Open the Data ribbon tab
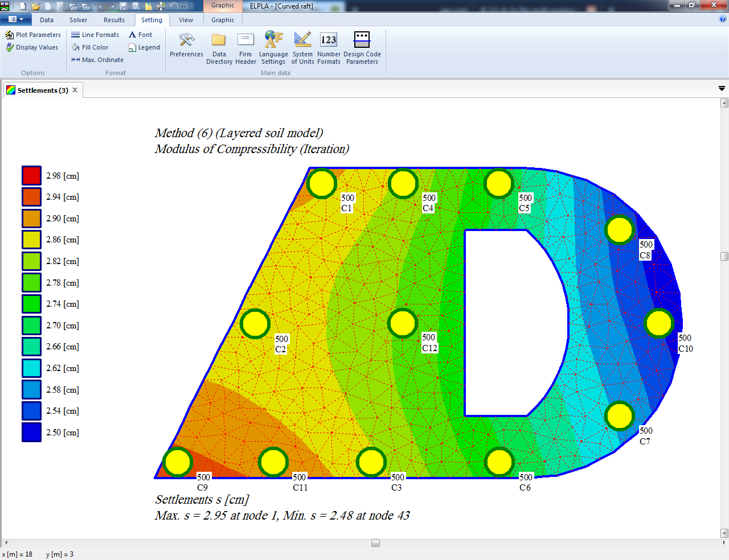 tap(47, 20)
